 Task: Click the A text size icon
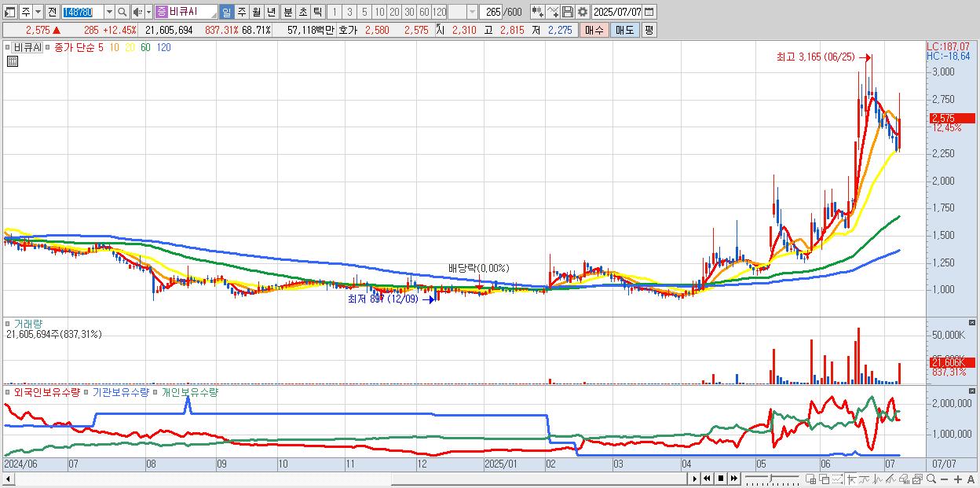click(971, 479)
